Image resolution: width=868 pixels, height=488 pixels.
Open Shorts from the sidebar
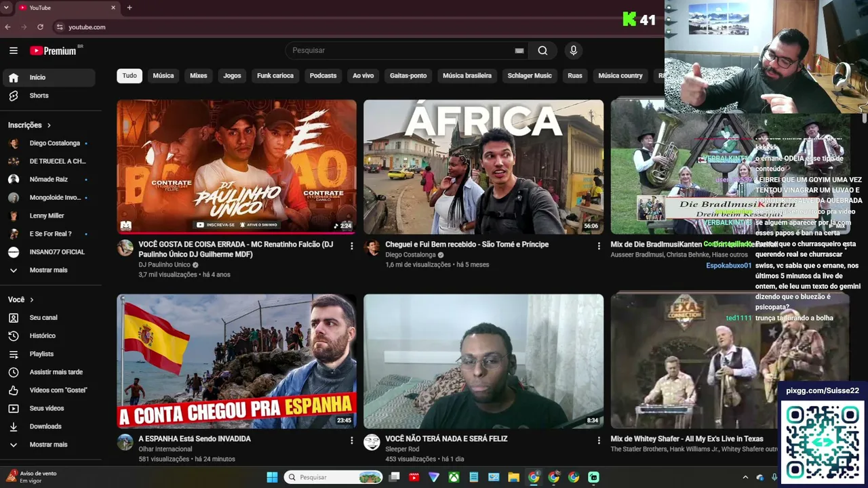click(x=49, y=96)
